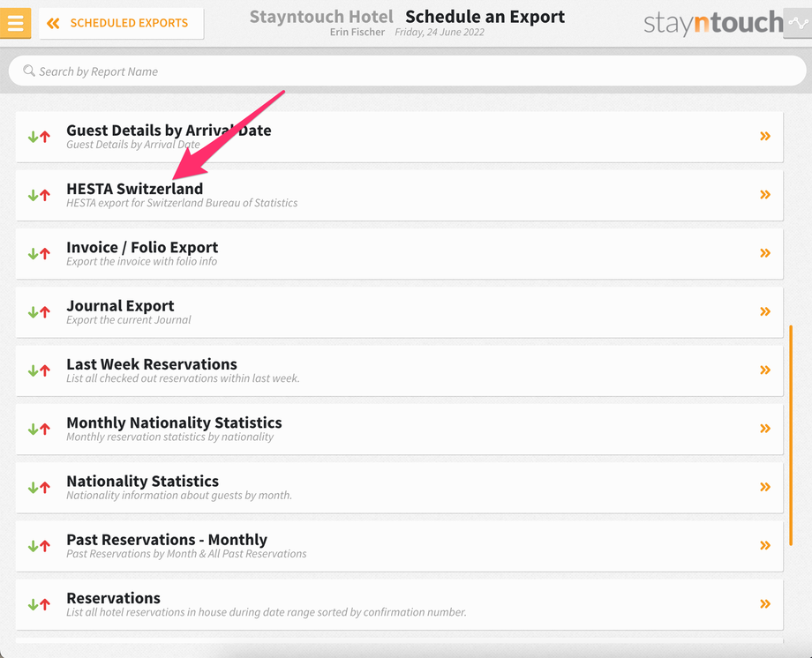The height and width of the screenshot is (658, 812).
Task: Select the Last Week Reservations title
Action: pyautogui.click(x=152, y=364)
